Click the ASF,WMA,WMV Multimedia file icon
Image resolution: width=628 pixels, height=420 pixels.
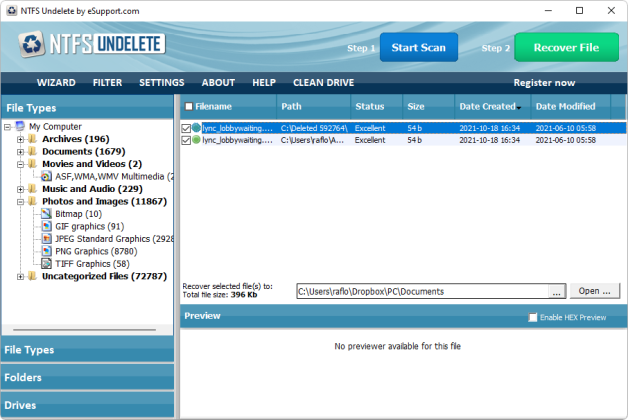(46, 176)
